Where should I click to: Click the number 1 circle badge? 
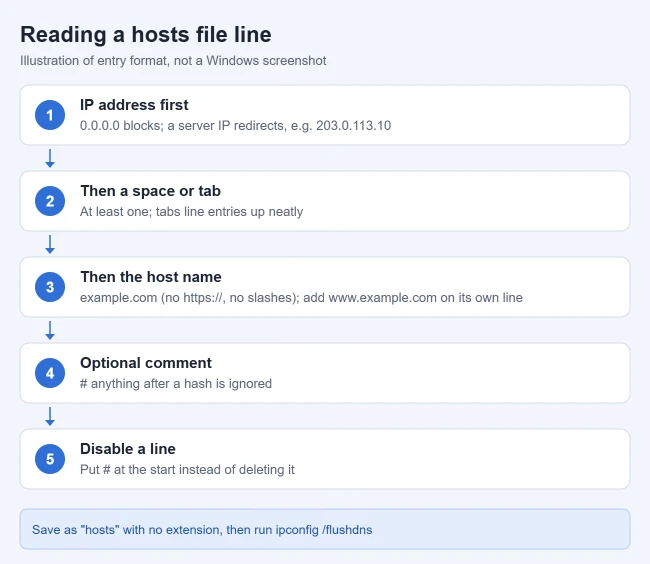coord(50,115)
